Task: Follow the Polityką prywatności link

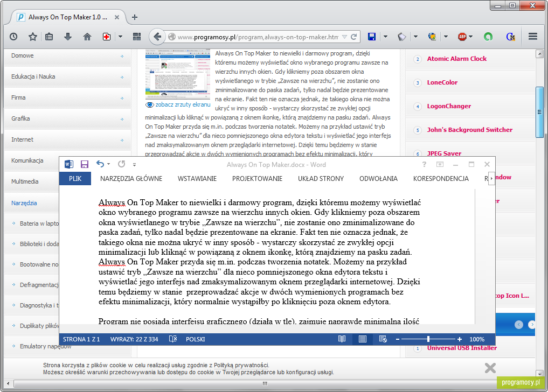Action: pyautogui.click(x=241, y=366)
